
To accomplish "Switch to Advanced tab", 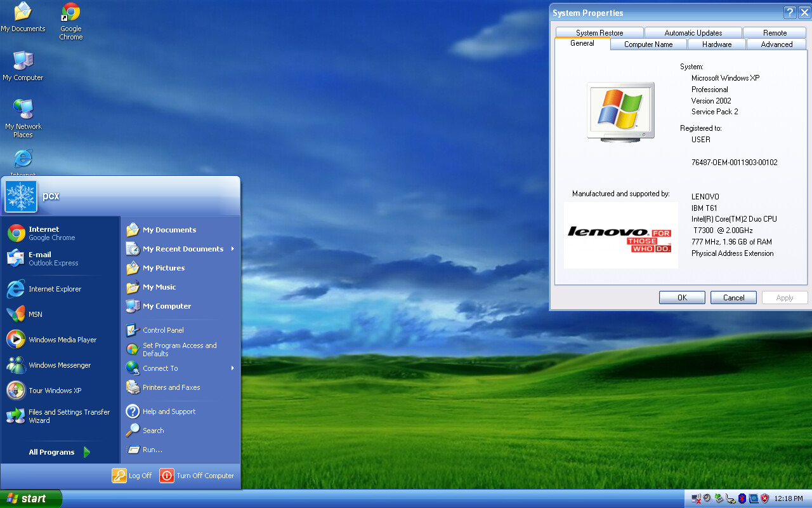I will (776, 44).
